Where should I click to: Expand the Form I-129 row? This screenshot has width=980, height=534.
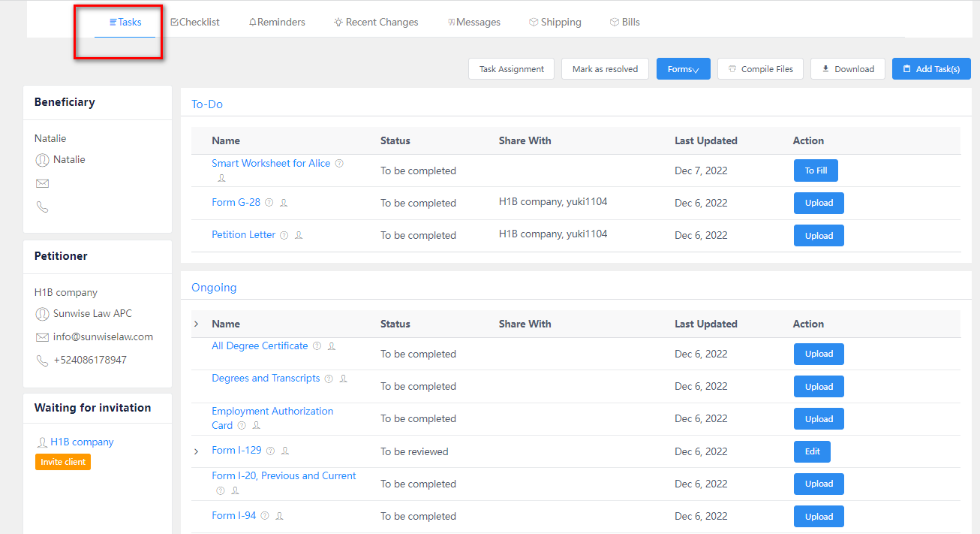tap(197, 451)
